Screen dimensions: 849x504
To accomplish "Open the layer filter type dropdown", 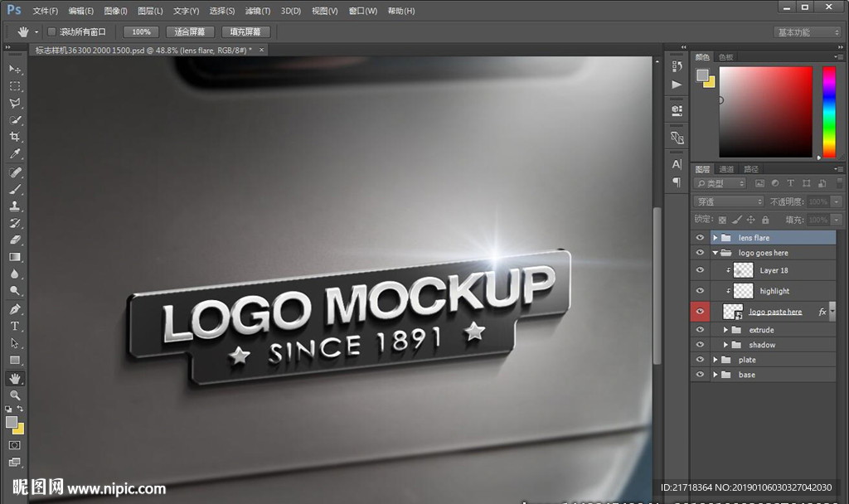I will pyautogui.click(x=720, y=183).
